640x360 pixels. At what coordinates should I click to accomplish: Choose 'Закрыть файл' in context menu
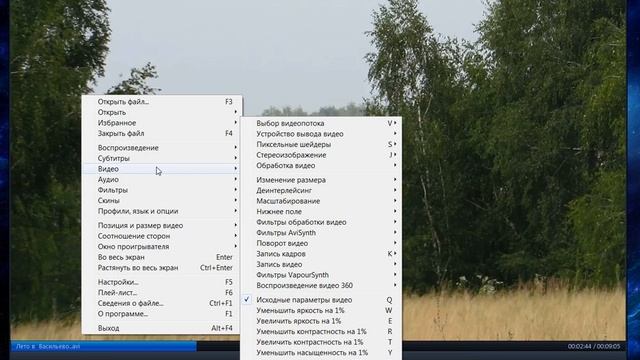[x=162, y=133]
